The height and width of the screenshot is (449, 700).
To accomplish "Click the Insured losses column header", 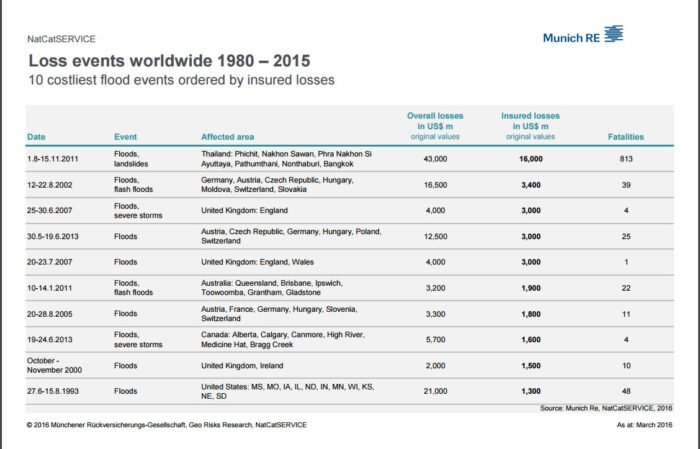I will pos(531,126).
